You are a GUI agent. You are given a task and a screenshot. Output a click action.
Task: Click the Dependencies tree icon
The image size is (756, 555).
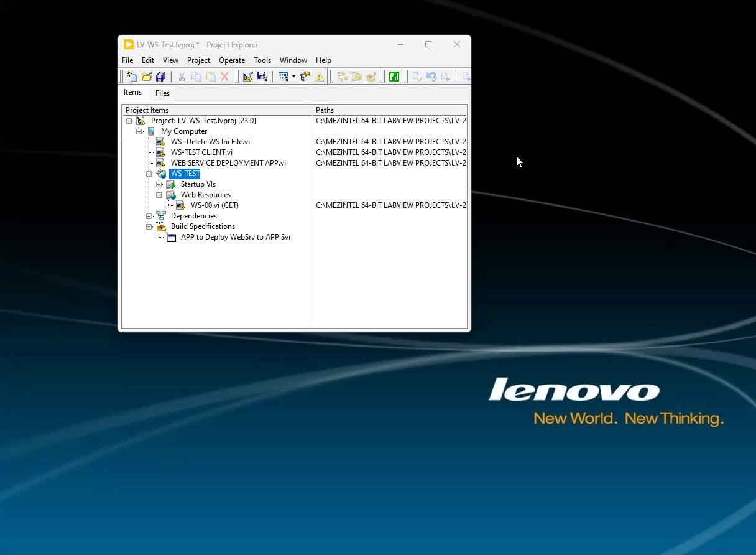(162, 216)
